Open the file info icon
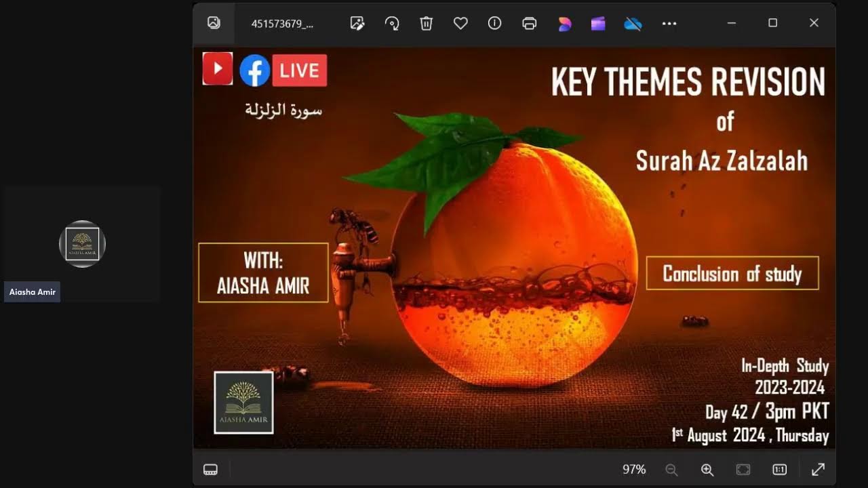 click(x=494, y=23)
